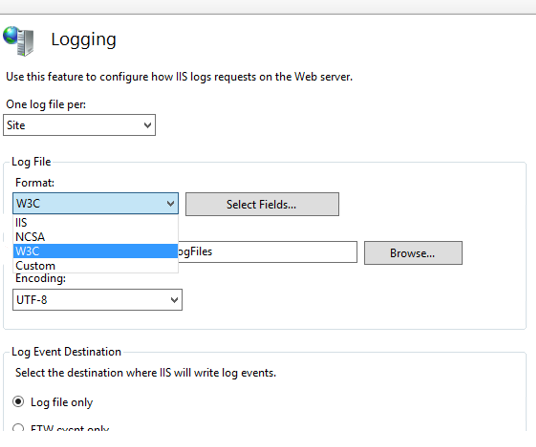
Task: Click the Format dropdown arrow showing W3C
Action: pos(170,204)
